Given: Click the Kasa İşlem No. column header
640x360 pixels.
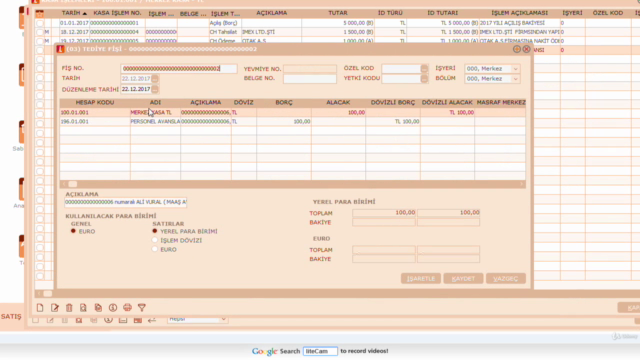Looking at the screenshot, I should [117, 13].
